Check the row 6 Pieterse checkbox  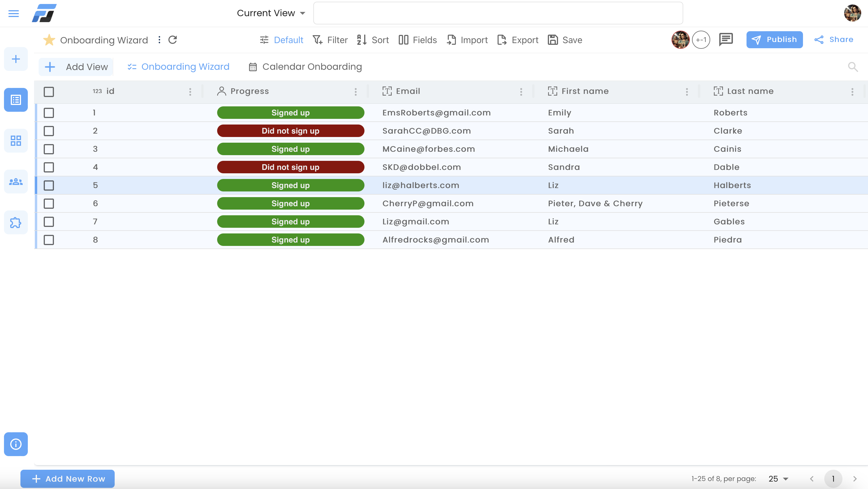(49, 204)
